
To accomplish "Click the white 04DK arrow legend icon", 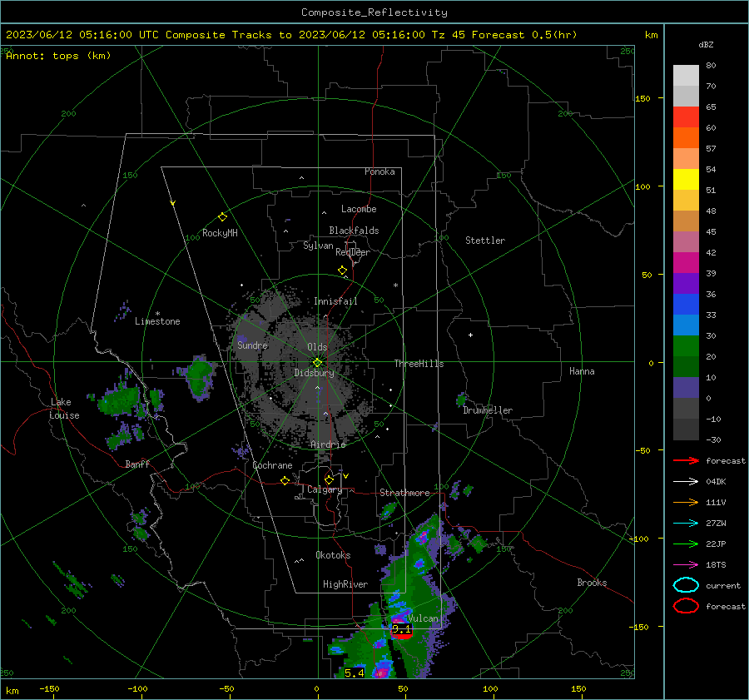I will pyautogui.click(x=686, y=481).
